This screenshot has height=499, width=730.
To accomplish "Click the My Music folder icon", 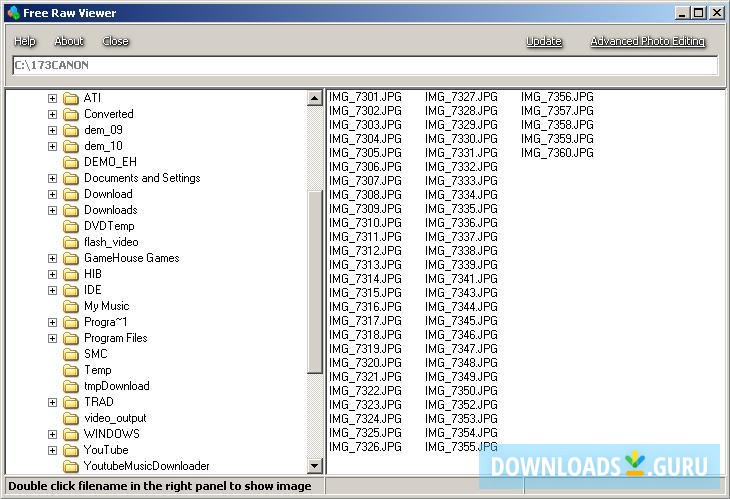I will tap(71, 306).
